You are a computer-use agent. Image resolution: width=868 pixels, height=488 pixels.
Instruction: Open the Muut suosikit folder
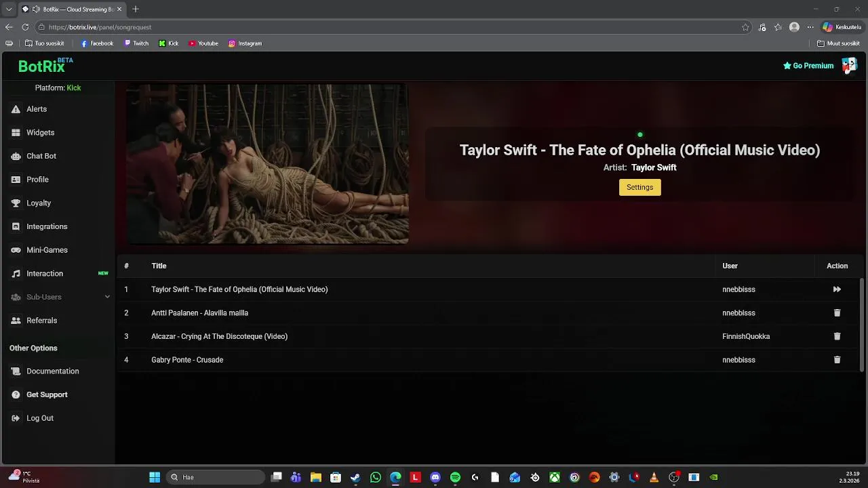[839, 43]
